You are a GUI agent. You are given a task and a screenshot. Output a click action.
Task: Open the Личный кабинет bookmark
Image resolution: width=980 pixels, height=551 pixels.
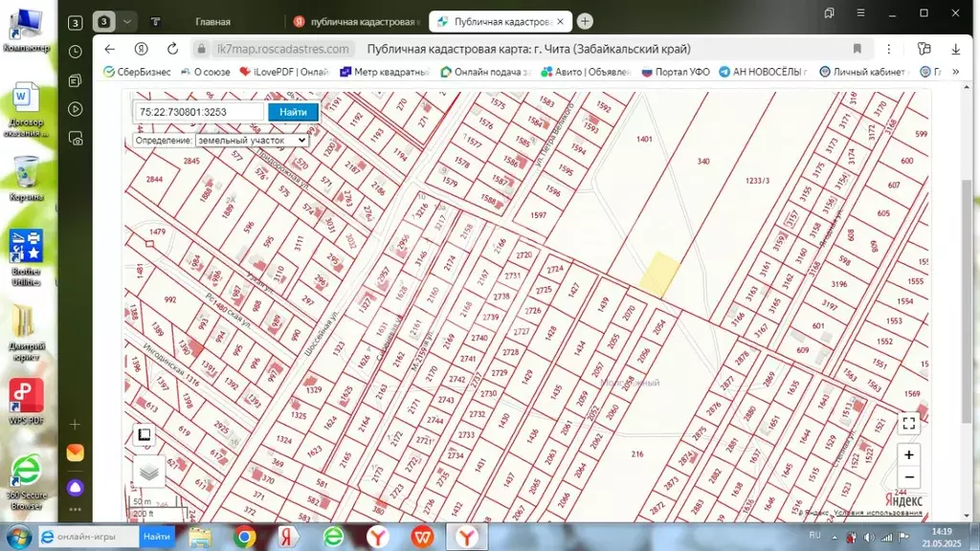coord(864,72)
